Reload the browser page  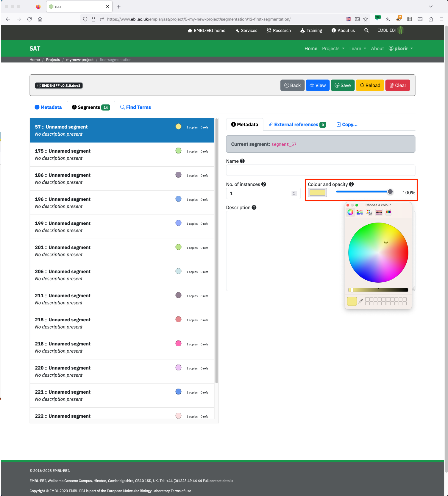pos(29,19)
